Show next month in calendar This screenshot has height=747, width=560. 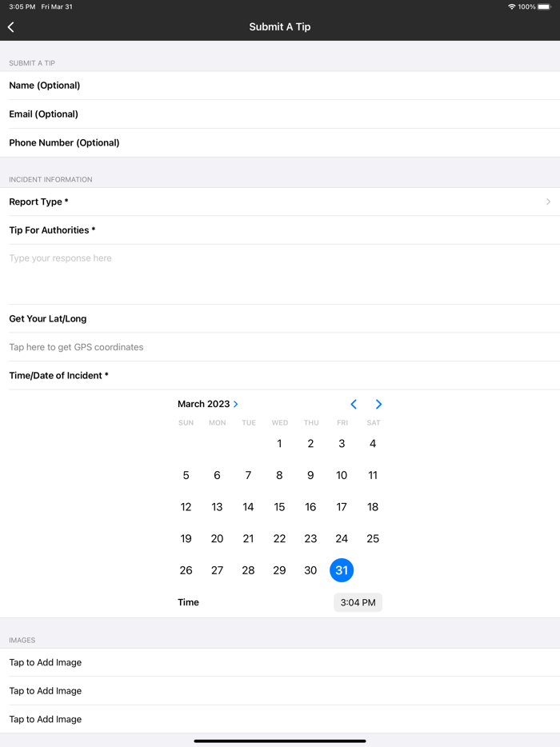pyautogui.click(x=378, y=404)
